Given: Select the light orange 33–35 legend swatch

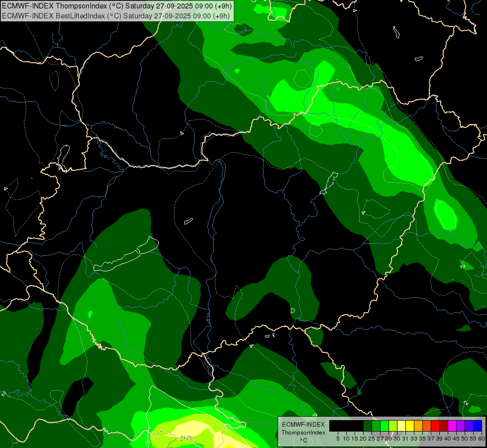Looking at the screenshot, I should coord(418,426).
